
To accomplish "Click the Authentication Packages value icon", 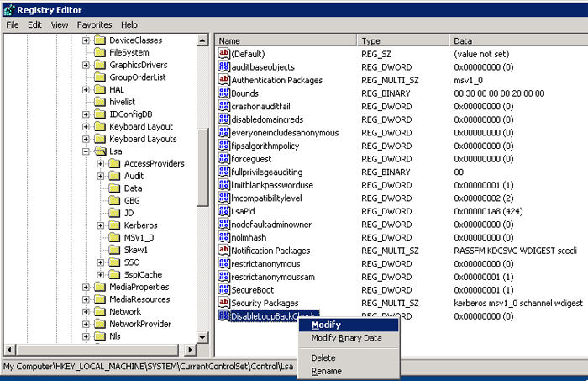I will [224, 80].
